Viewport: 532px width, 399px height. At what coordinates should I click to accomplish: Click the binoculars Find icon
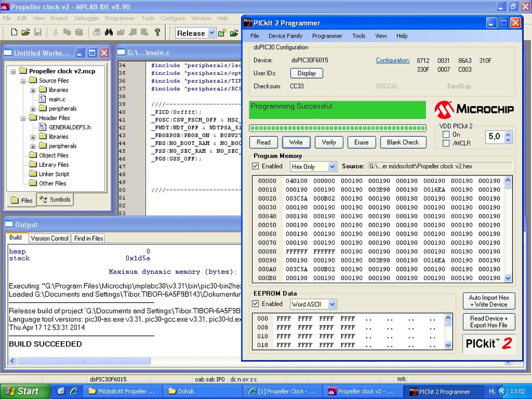(x=109, y=32)
